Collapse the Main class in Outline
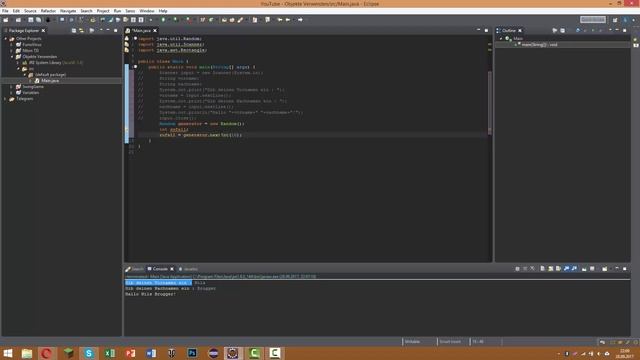Image resolution: width=640 pixels, height=360 pixels. coord(501,39)
